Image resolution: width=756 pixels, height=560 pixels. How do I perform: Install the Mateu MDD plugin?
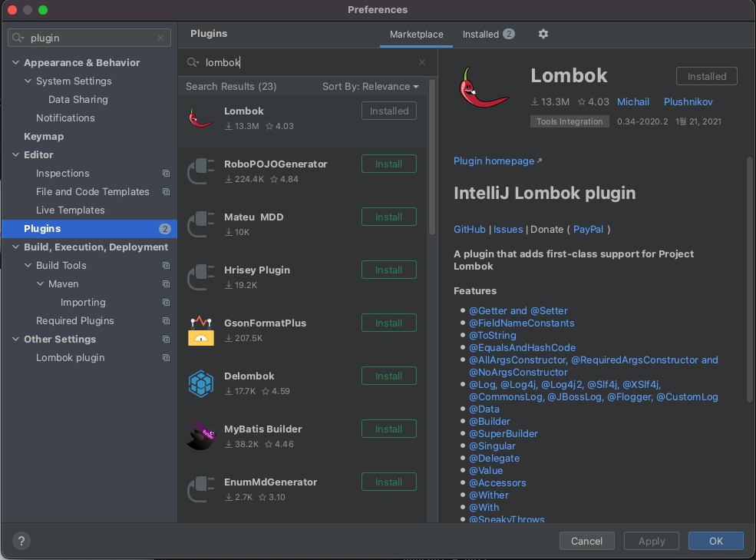coord(388,217)
